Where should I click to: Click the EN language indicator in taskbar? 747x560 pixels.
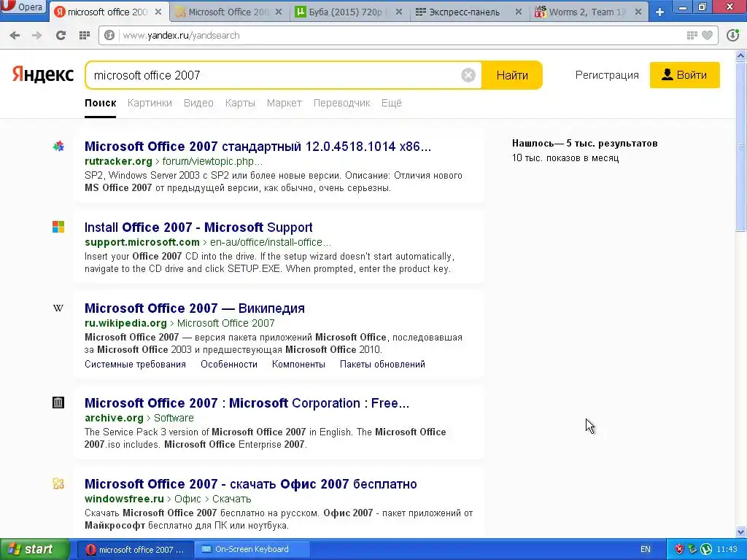tap(646, 549)
